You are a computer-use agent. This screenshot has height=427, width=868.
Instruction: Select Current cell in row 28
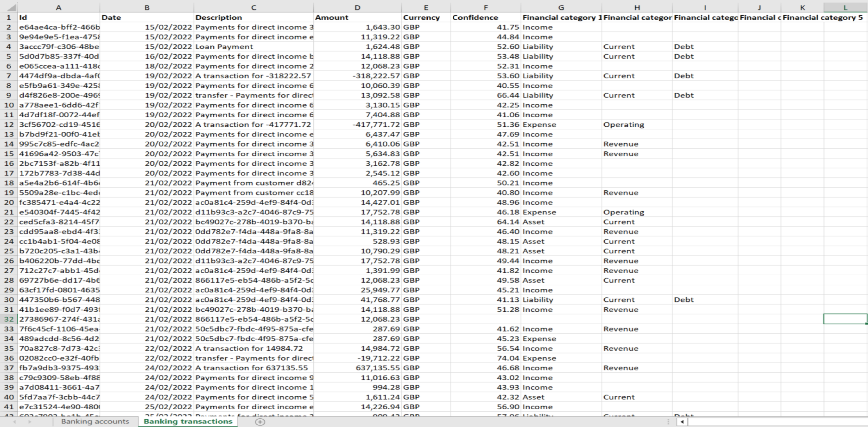coord(637,280)
